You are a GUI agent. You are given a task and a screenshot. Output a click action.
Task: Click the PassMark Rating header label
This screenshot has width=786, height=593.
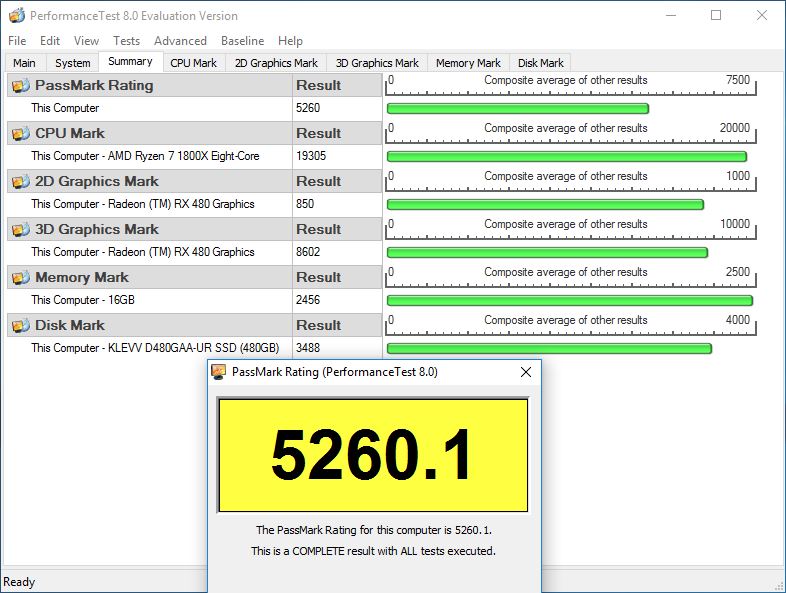[94, 86]
